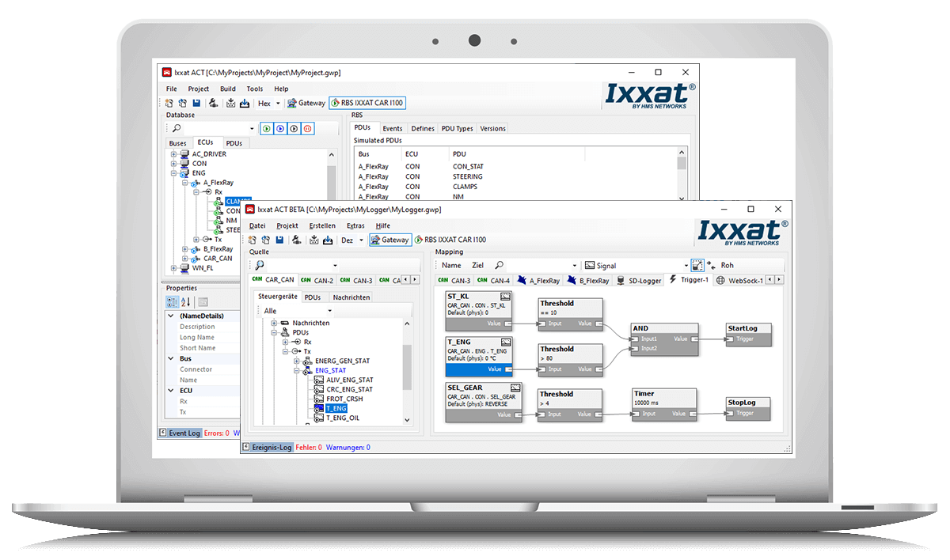Click the Properties alphabetical sort icon
Viewport: 950px width, 560px height.
click(185, 302)
